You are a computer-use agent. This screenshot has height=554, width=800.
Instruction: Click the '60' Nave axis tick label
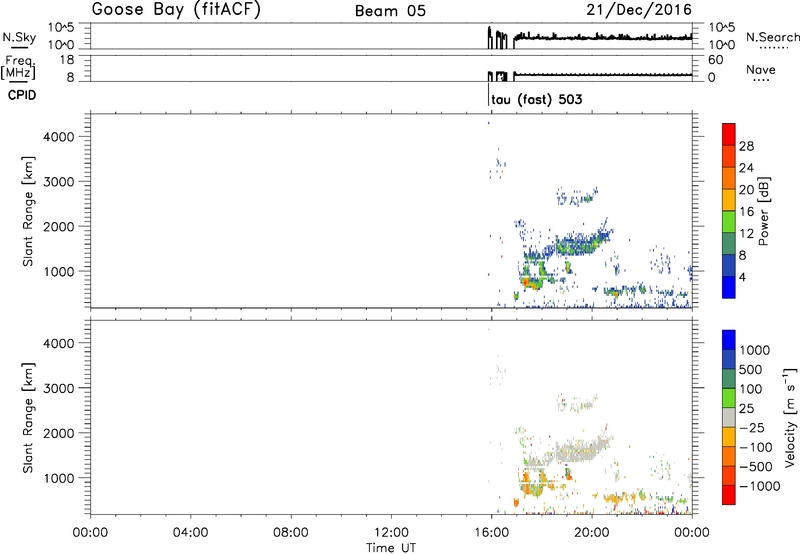click(x=716, y=60)
